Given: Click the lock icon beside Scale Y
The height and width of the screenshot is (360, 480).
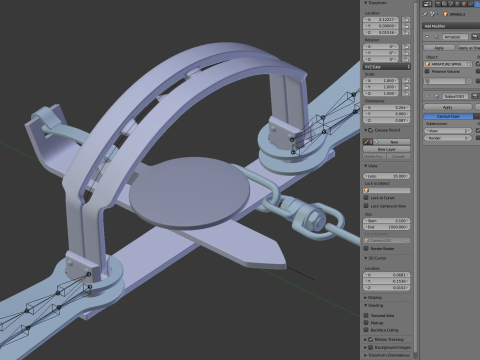Looking at the screenshot, I should pyautogui.click(x=406, y=87).
